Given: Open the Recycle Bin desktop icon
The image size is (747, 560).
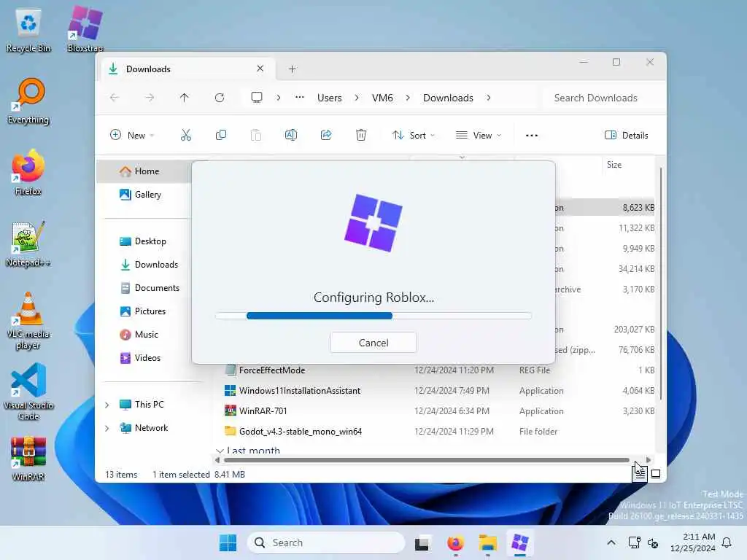Looking at the screenshot, I should pyautogui.click(x=28, y=31).
